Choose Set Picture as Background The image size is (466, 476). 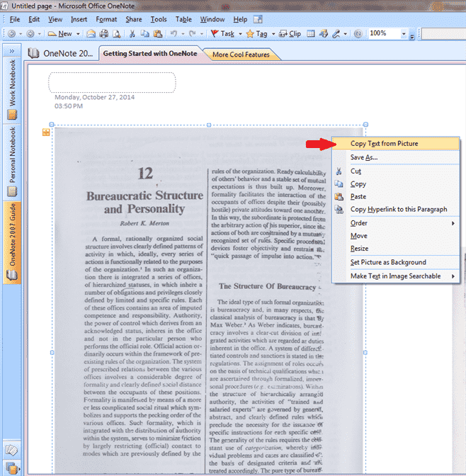click(396, 262)
